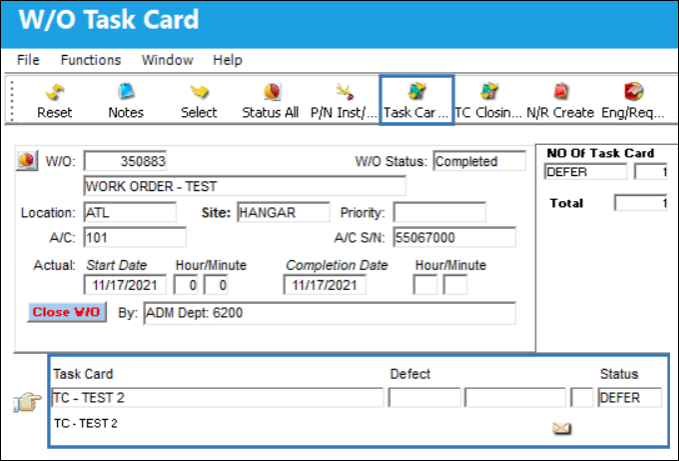Click the status icon beside W/O
Image resolution: width=679 pixels, height=461 pixels.
(27, 161)
